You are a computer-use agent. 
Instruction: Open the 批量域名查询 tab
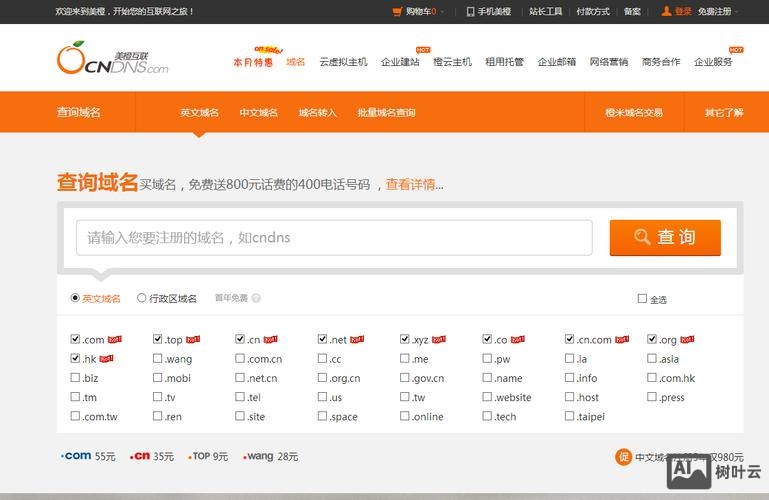pos(386,113)
